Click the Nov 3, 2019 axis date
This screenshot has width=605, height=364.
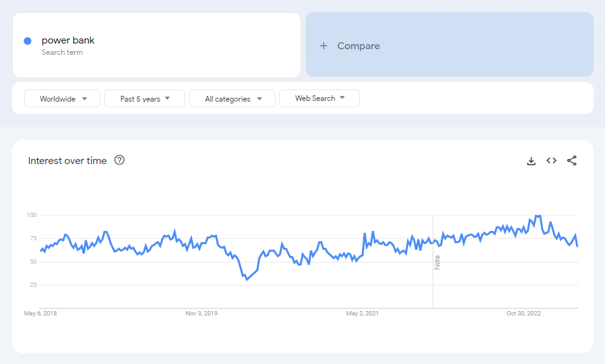coord(201,313)
